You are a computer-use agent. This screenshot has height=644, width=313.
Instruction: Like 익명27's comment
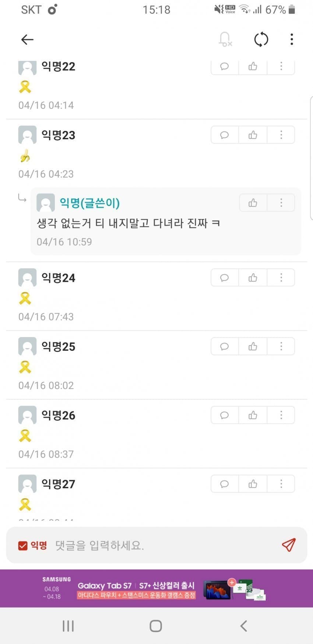point(253,484)
